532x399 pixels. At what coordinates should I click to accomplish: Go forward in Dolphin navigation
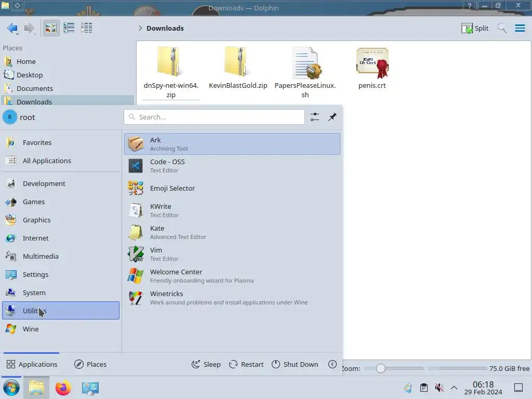point(30,28)
